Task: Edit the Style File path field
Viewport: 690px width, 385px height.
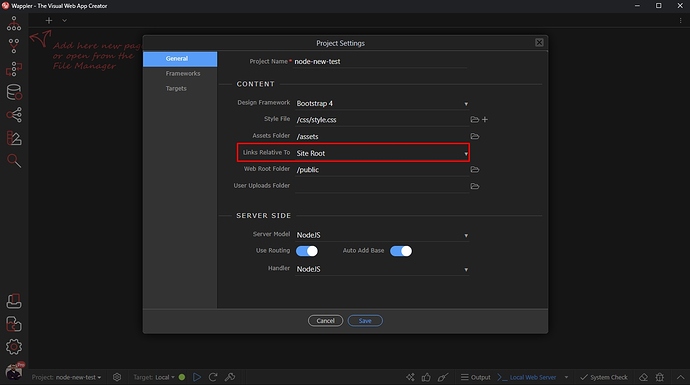Action: pyautogui.click(x=381, y=120)
